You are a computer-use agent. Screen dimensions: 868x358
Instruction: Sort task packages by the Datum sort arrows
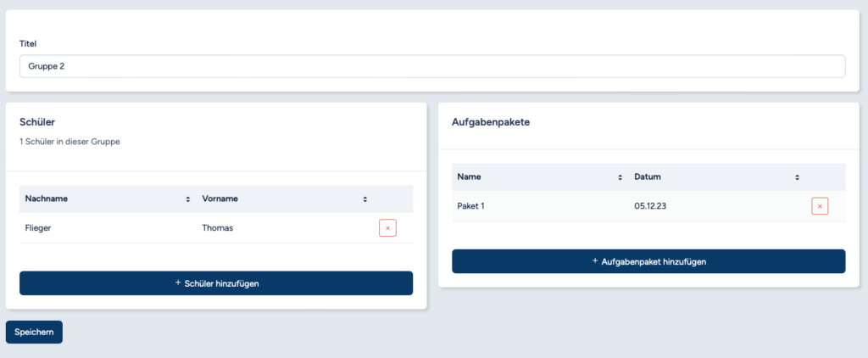tap(797, 177)
